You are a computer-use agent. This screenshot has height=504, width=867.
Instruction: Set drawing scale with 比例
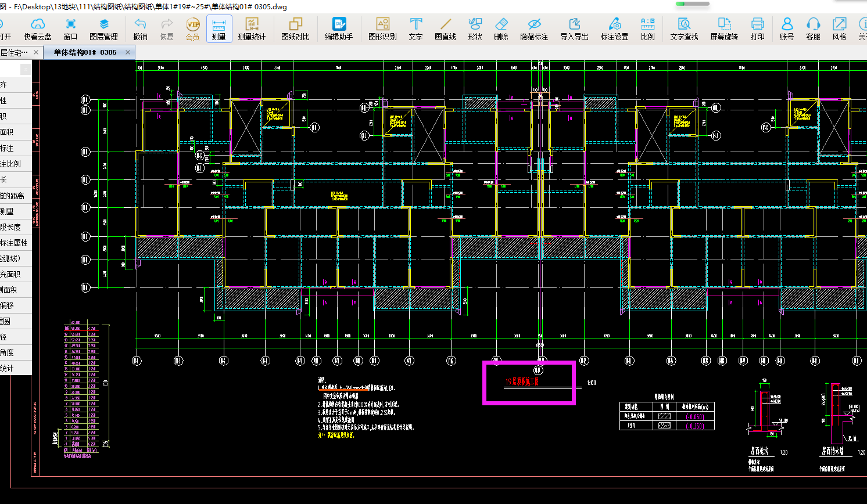click(x=647, y=28)
